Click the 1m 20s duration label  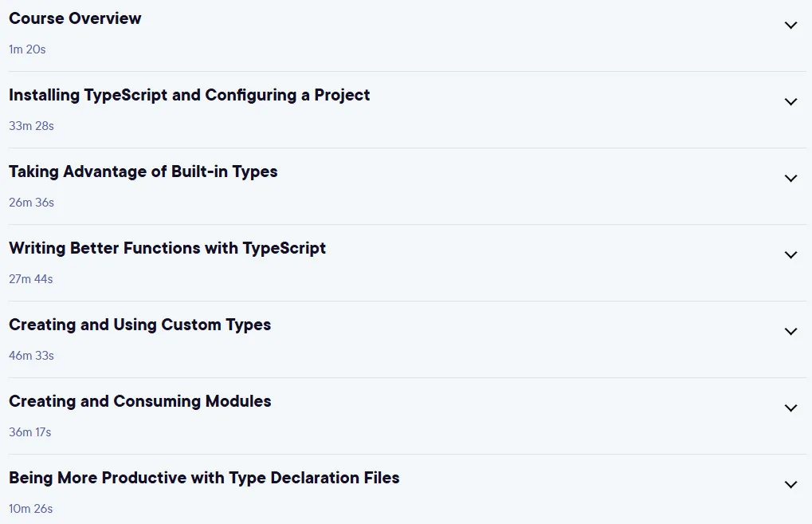(27, 49)
